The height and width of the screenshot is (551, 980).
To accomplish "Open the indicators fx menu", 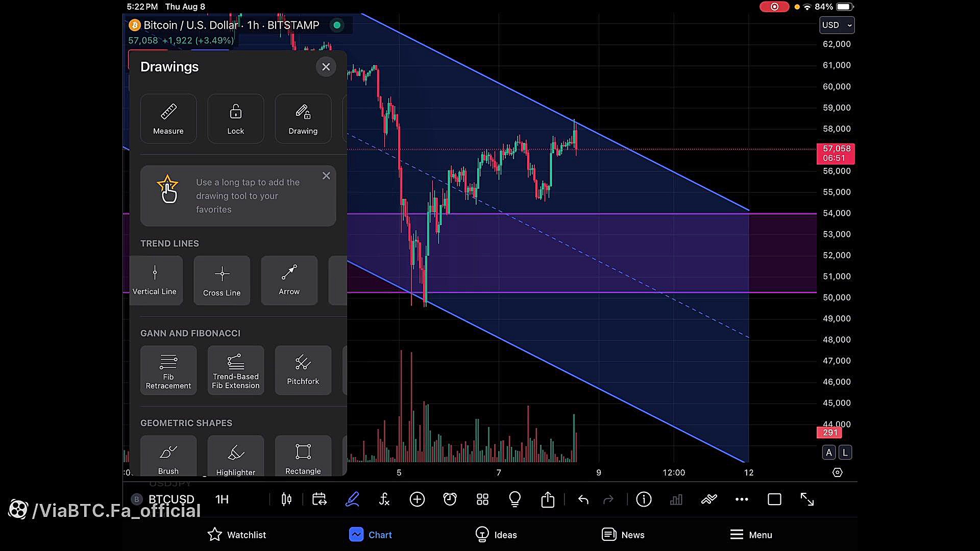I will tap(384, 499).
